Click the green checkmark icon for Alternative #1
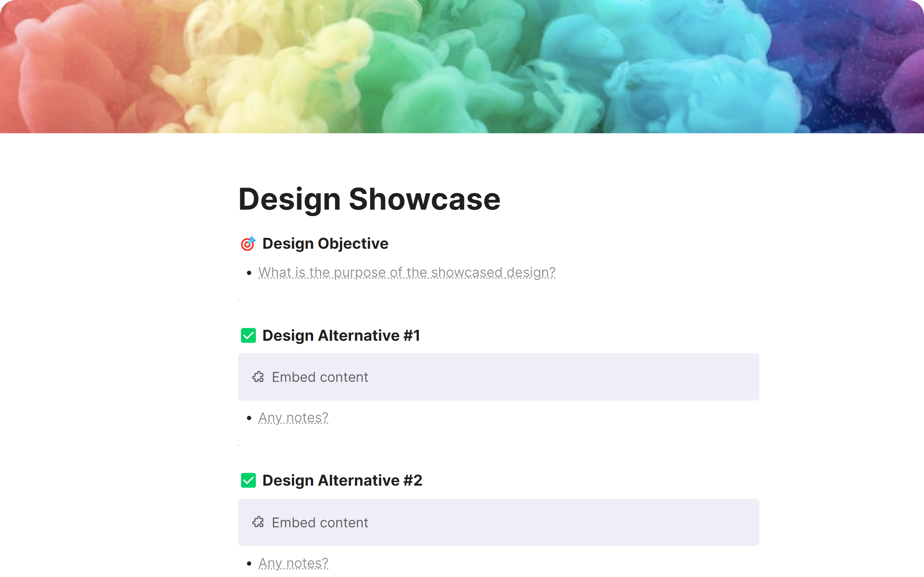The height and width of the screenshot is (577, 924). point(248,335)
